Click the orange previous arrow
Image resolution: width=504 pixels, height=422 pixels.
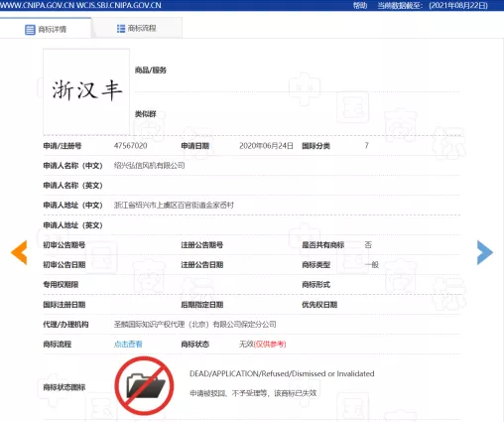click(19, 252)
